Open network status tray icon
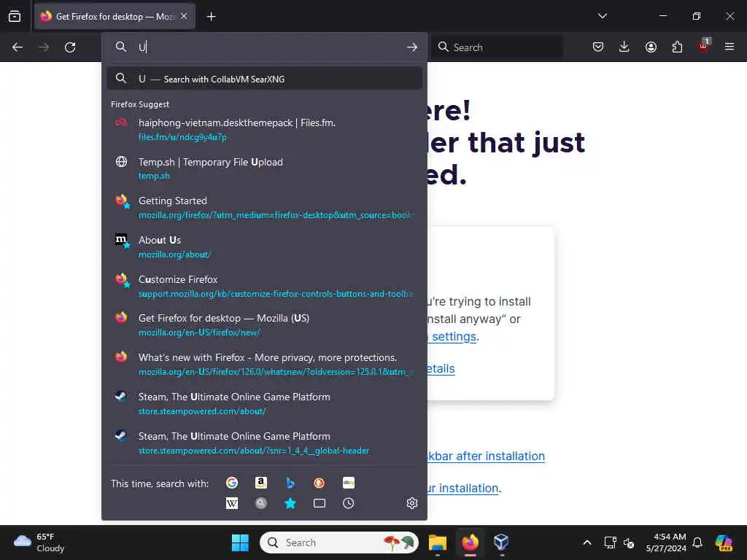747x560 pixels. click(x=610, y=542)
